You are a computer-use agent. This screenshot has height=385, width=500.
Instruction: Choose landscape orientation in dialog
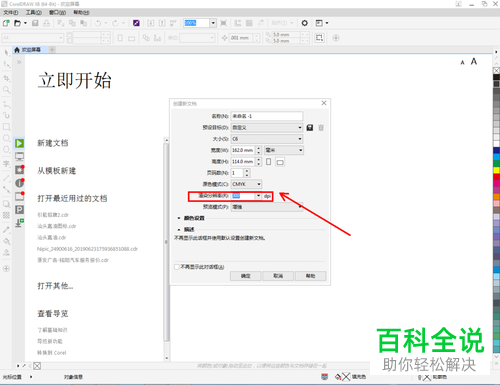pos(280,162)
